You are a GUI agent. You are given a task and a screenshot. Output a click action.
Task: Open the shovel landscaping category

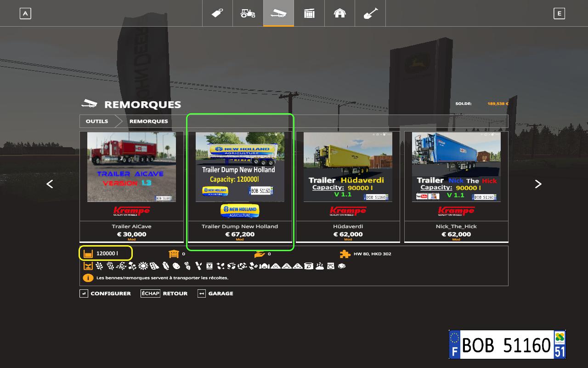[x=370, y=13]
